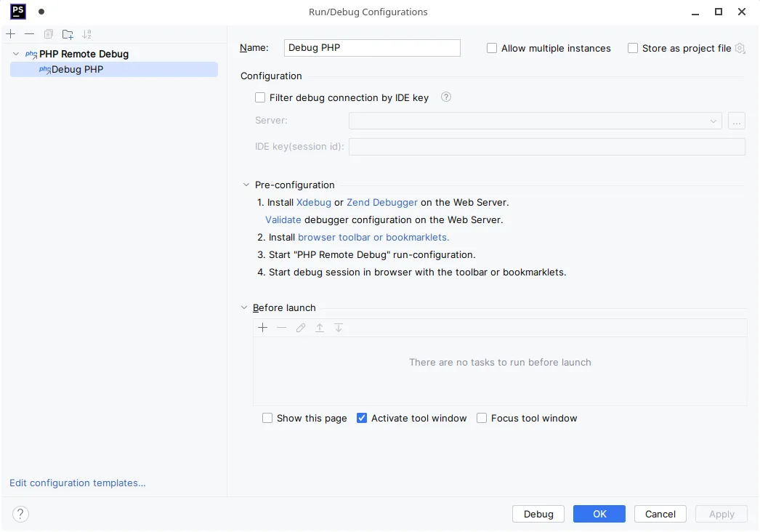Open the Store as project file gear settings
The image size is (760, 532).
[x=740, y=48]
